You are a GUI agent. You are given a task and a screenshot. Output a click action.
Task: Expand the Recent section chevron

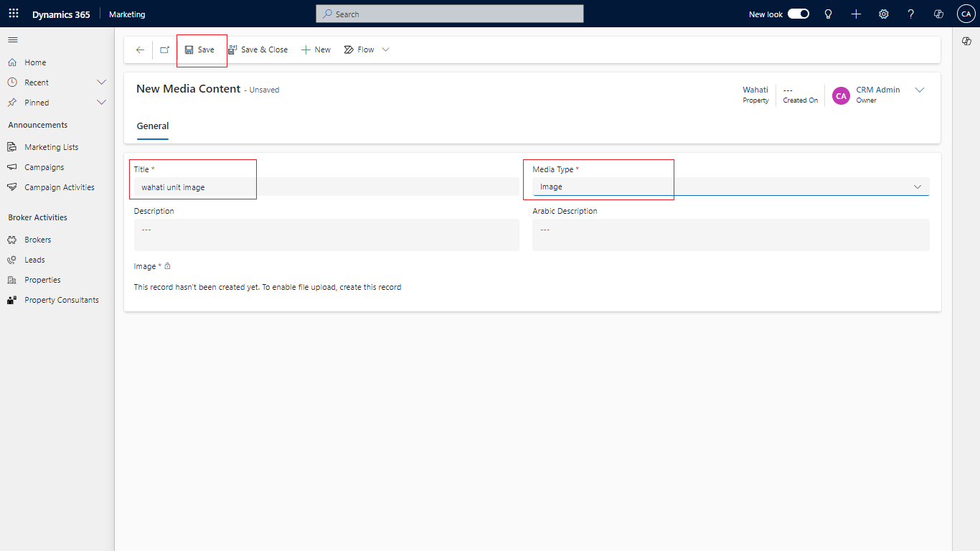click(101, 83)
